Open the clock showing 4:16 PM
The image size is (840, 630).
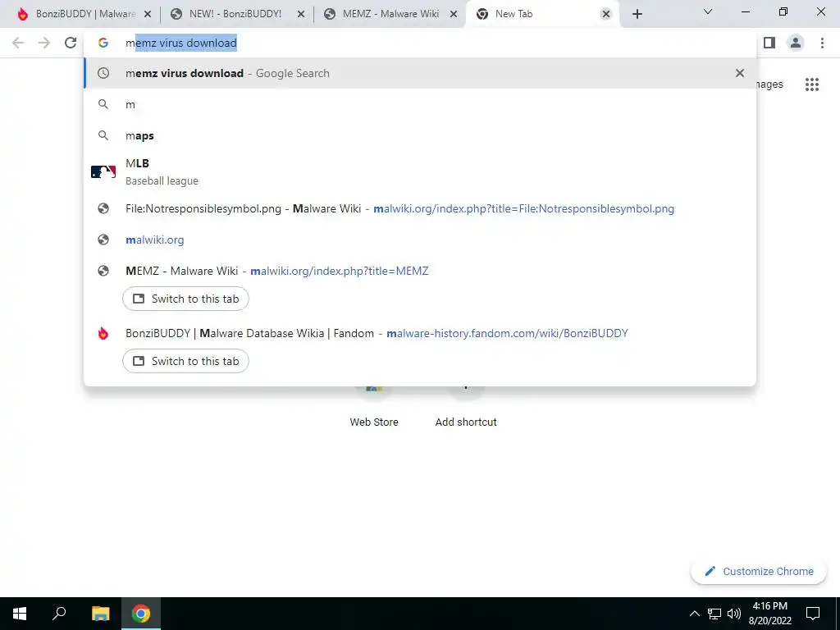[769, 614]
